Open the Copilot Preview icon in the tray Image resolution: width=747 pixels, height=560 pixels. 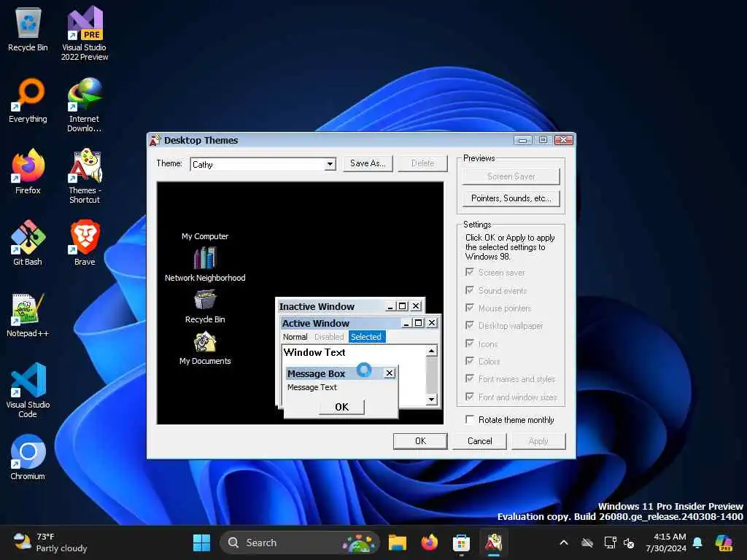point(724,542)
